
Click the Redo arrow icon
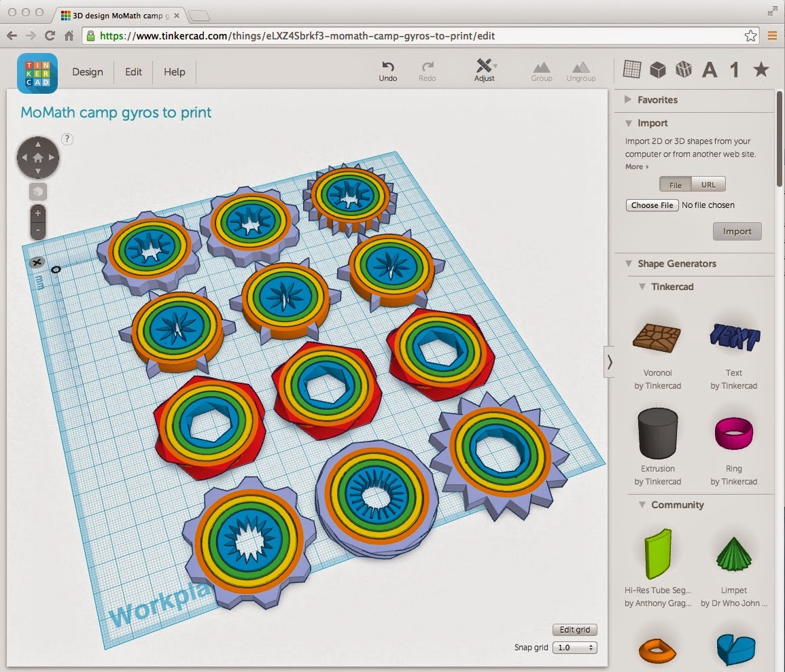pos(428,67)
